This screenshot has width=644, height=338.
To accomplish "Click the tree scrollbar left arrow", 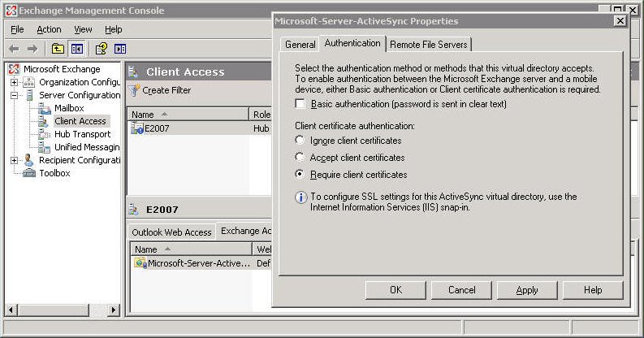I will (11, 310).
